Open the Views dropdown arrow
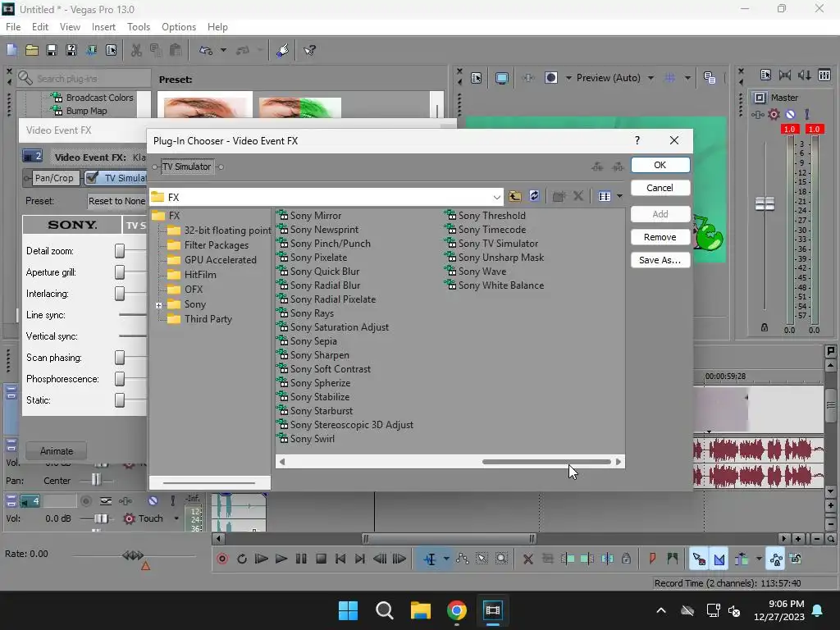This screenshot has height=630, width=840. point(620,197)
